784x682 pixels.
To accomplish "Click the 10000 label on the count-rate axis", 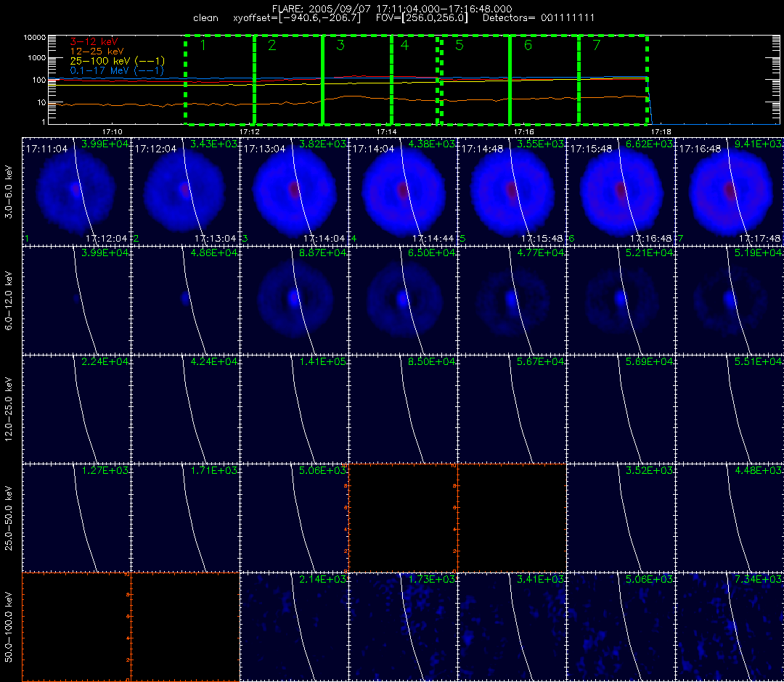I will click(x=35, y=38).
